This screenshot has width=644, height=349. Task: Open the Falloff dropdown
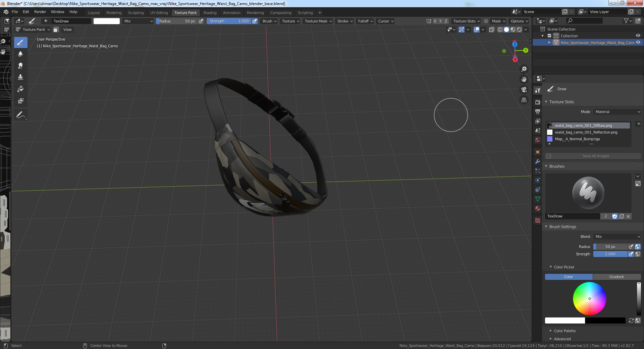pyautogui.click(x=365, y=21)
